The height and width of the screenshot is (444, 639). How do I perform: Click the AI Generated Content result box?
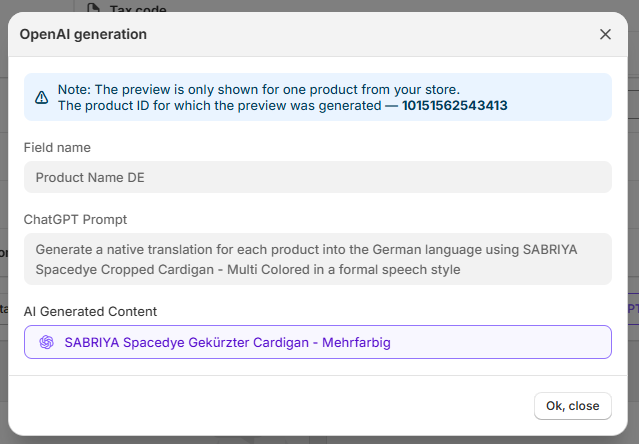(x=317, y=342)
